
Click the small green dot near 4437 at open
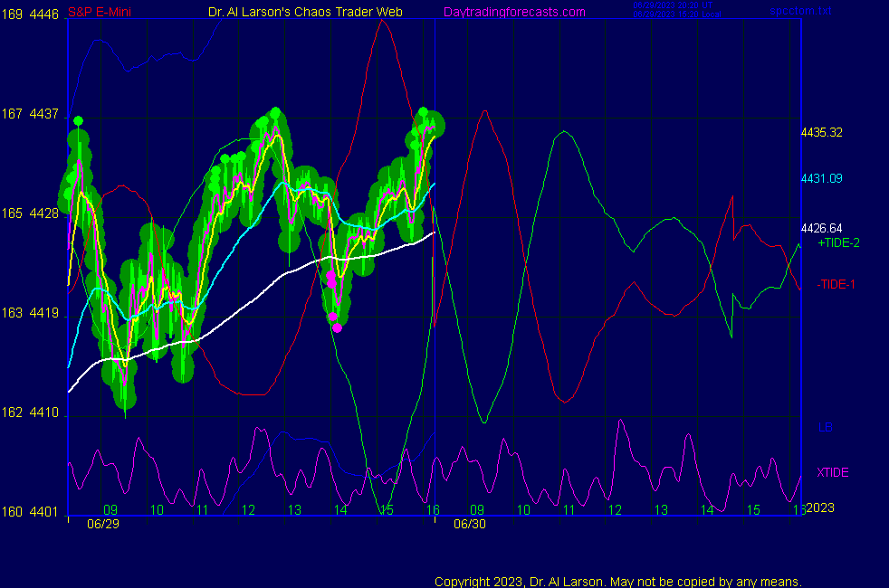tap(79, 120)
